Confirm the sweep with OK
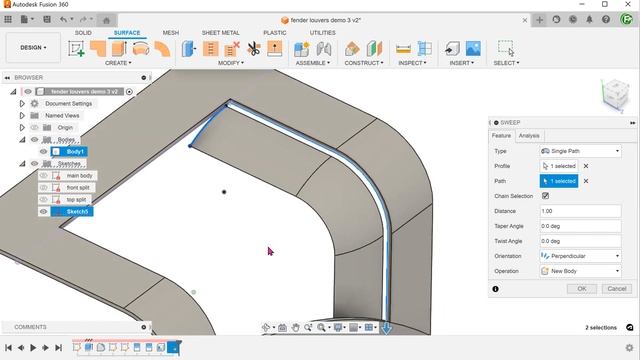This screenshot has width=640, height=360. pyautogui.click(x=582, y=289)
